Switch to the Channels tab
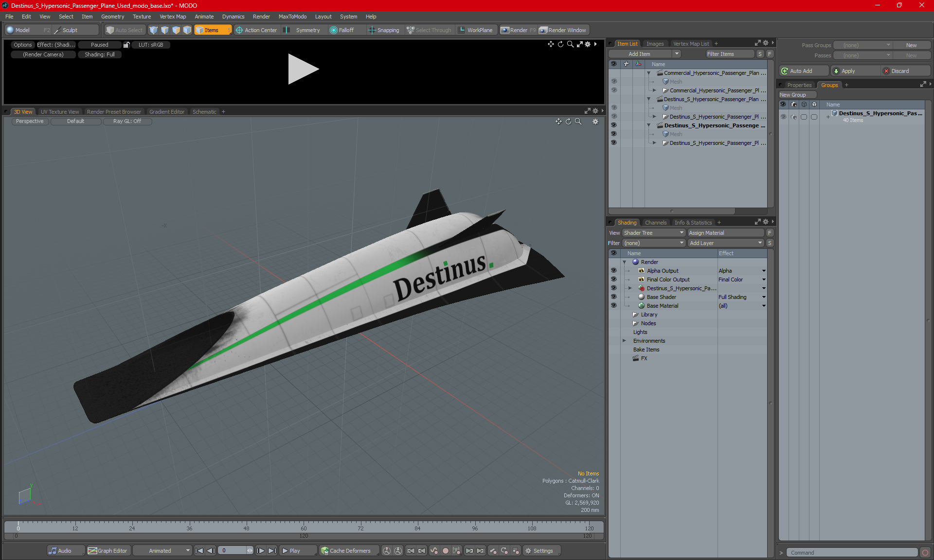934x560 pixels. coord(656,223)
